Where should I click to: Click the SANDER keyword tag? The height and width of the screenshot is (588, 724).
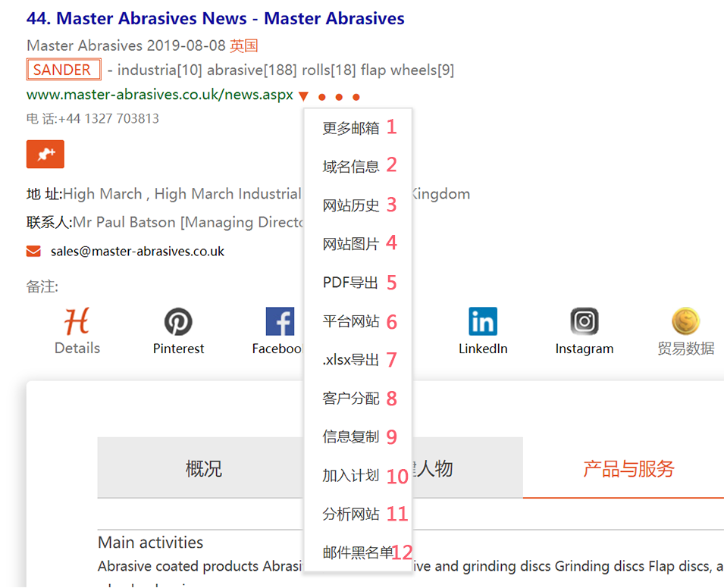[64, 70]
